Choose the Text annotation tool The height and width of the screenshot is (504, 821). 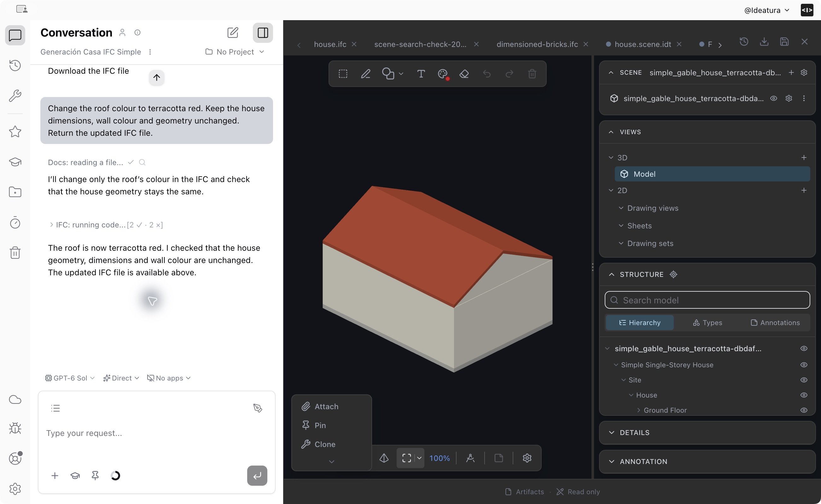pos(421,74)
